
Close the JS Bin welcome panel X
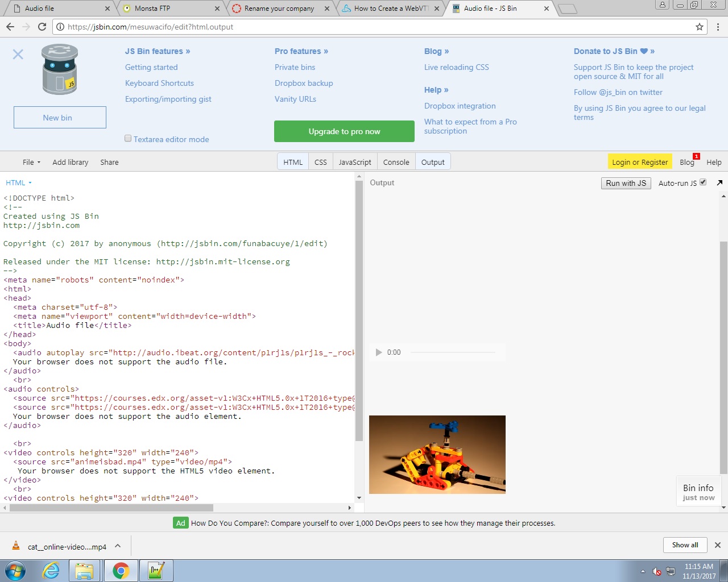pos(18,54)
